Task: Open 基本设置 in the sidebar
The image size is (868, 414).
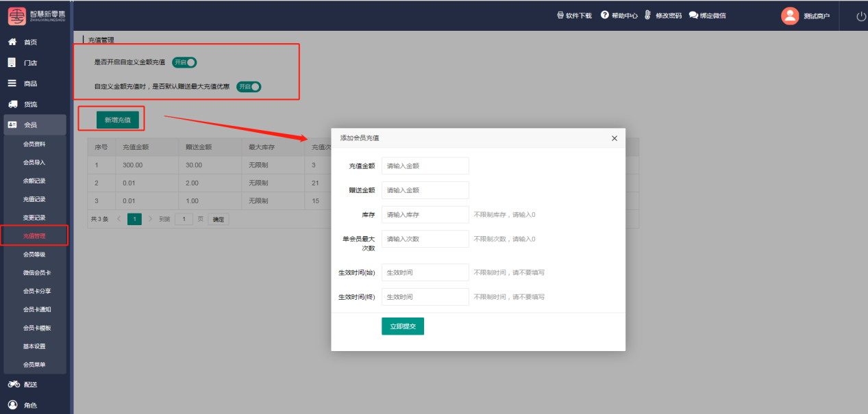Action: coord(34,346)
